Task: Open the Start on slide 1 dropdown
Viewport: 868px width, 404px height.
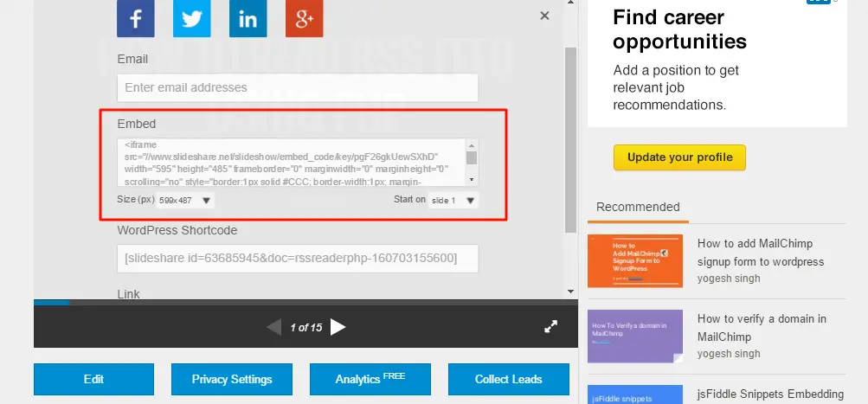Action: tap(453, 201)
